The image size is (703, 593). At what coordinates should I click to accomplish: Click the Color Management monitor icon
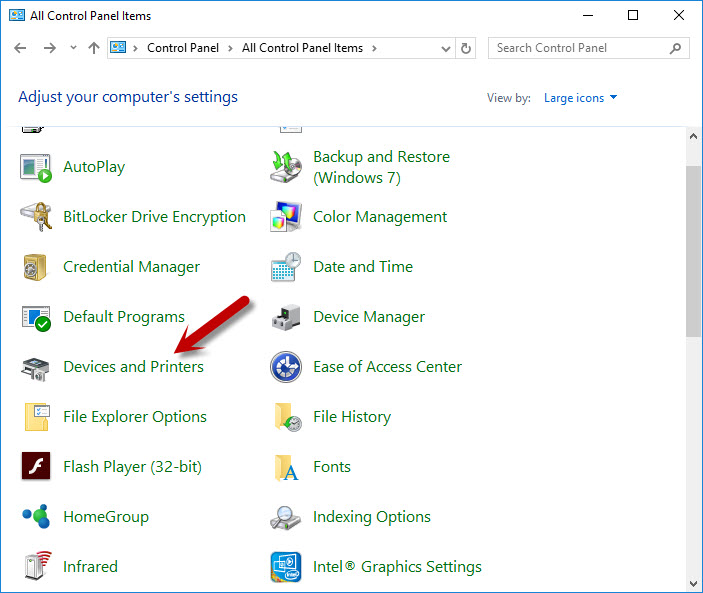(x=286, y=217)
